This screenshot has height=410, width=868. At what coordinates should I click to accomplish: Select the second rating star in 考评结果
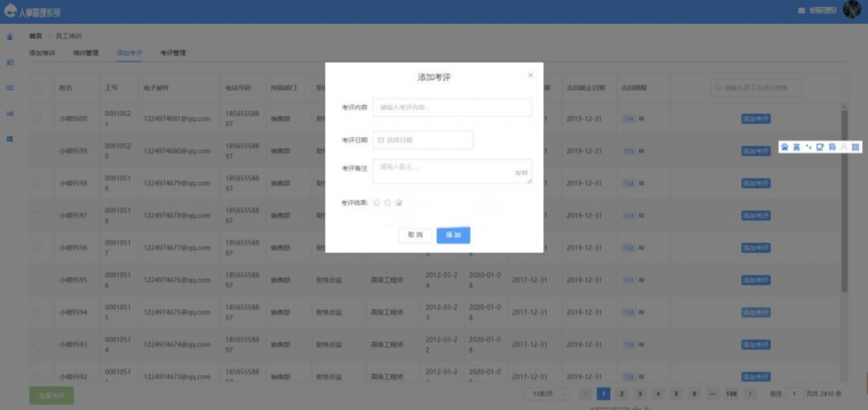click(387, 202)
